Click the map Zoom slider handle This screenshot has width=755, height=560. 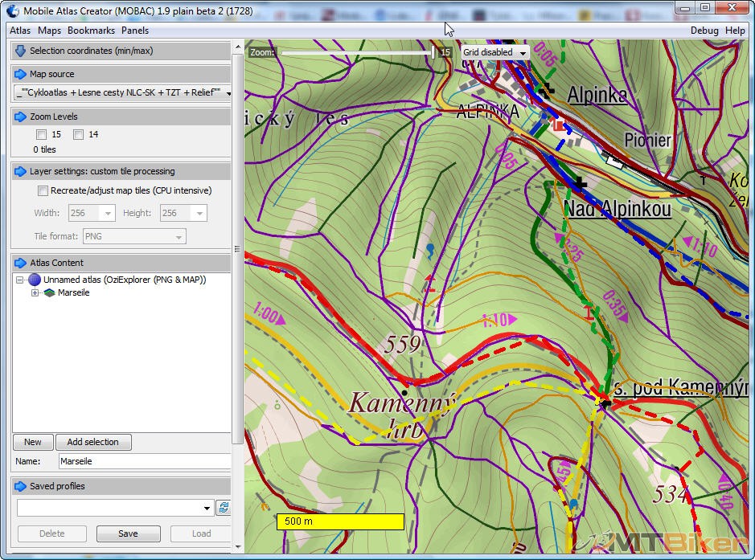(433, 52)
